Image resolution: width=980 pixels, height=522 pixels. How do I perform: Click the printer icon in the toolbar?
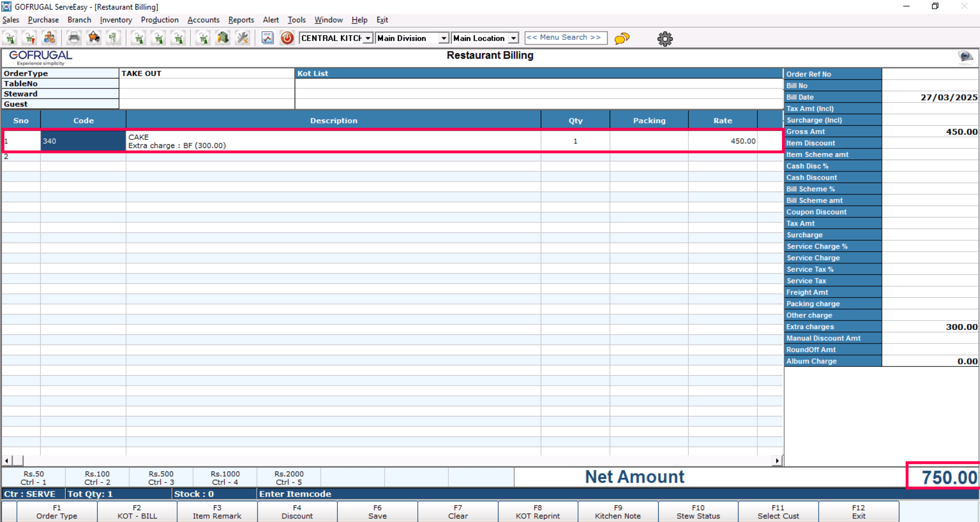pos(74,38)
